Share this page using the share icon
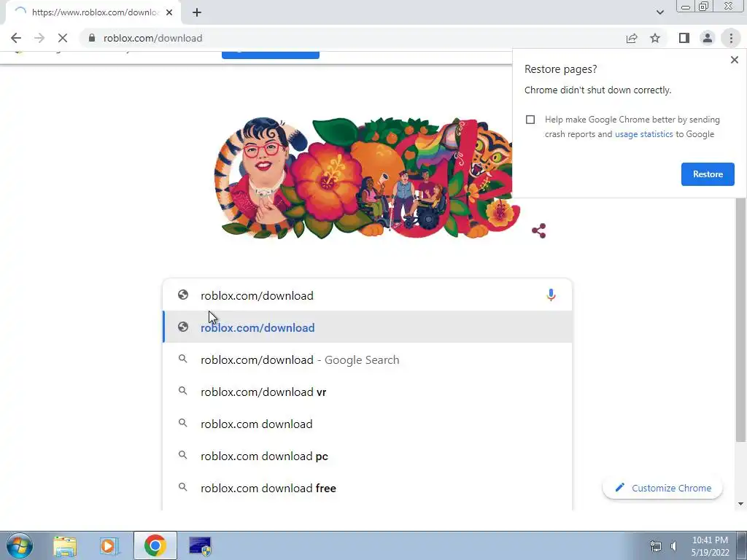 (632, 38)
